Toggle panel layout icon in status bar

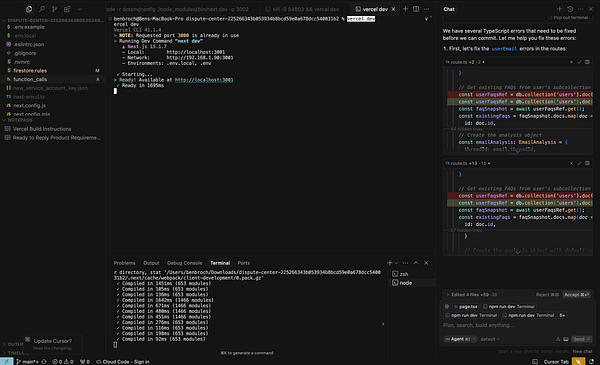535,362
